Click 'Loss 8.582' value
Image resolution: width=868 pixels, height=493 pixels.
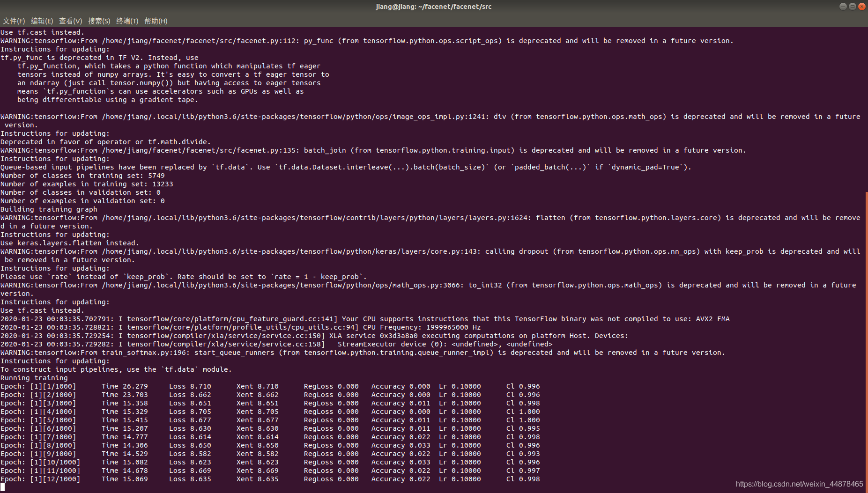(x=190, y=454)
